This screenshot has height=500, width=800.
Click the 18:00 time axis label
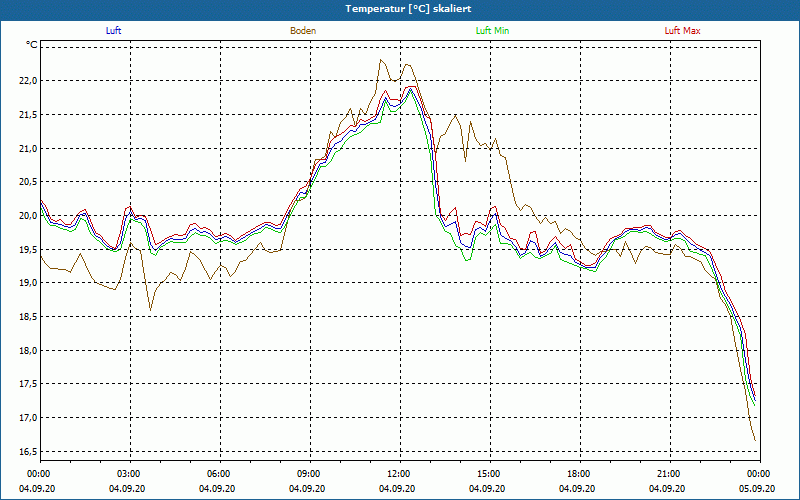pos(580,473)
